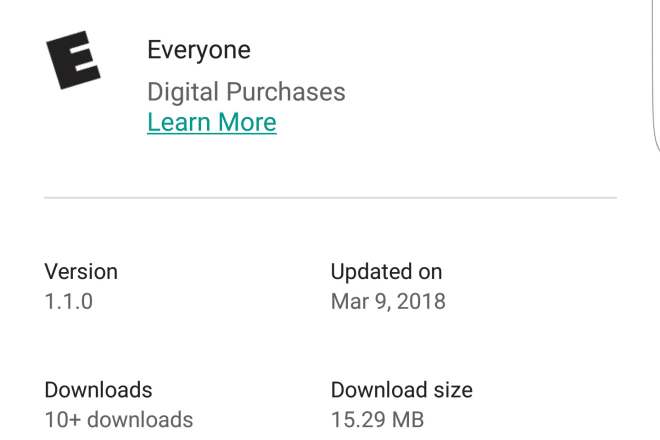Open the Learn More link
This screenshot has height=440, width=660.
pos(212,122)
